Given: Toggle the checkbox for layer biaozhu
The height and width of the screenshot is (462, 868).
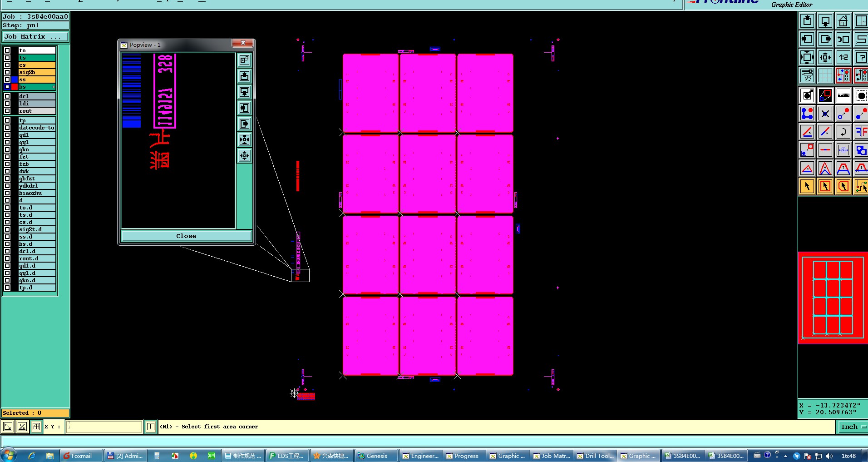Looking at the screenshot, I should click(x=7, y=193).
